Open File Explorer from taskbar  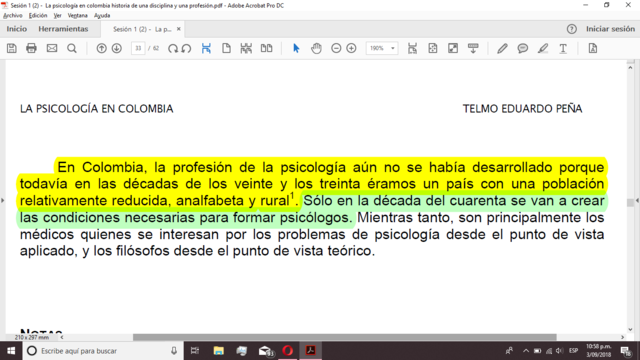[x=219, y=351]
